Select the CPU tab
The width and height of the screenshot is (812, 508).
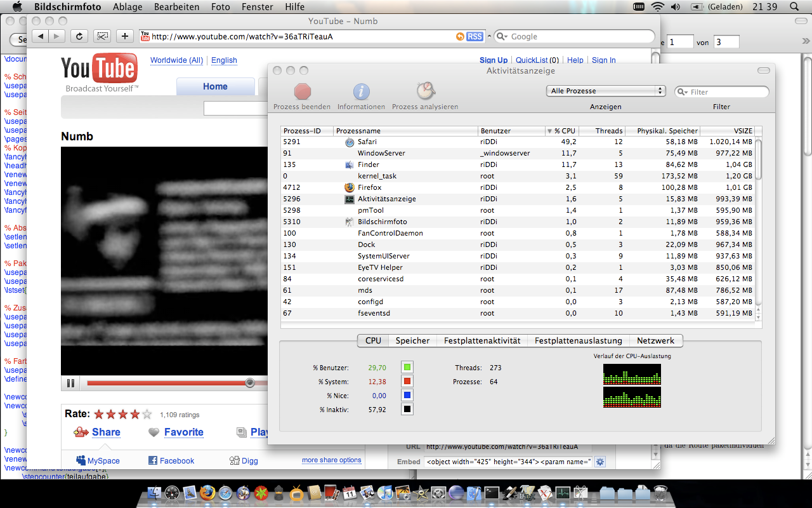click(373, 341)
